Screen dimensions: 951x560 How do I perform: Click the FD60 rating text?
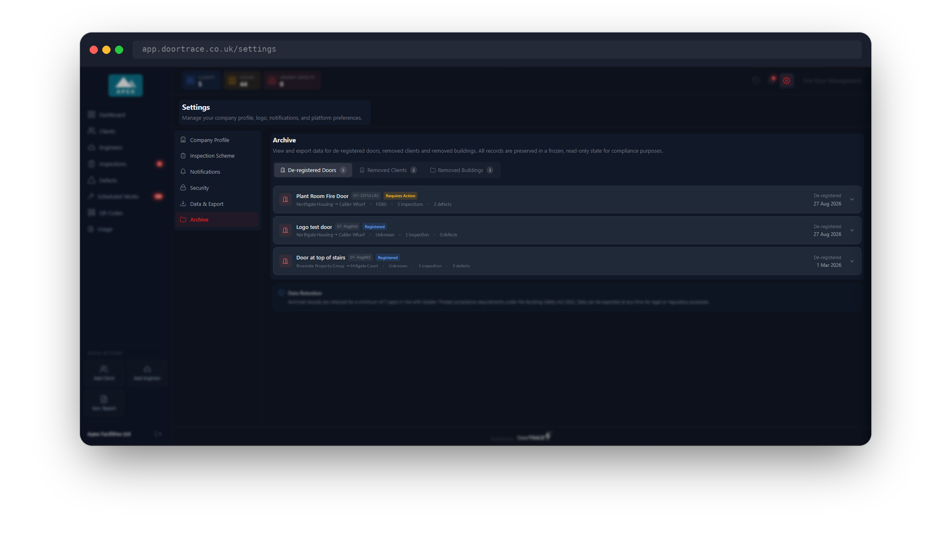click(x=381, y=205)
